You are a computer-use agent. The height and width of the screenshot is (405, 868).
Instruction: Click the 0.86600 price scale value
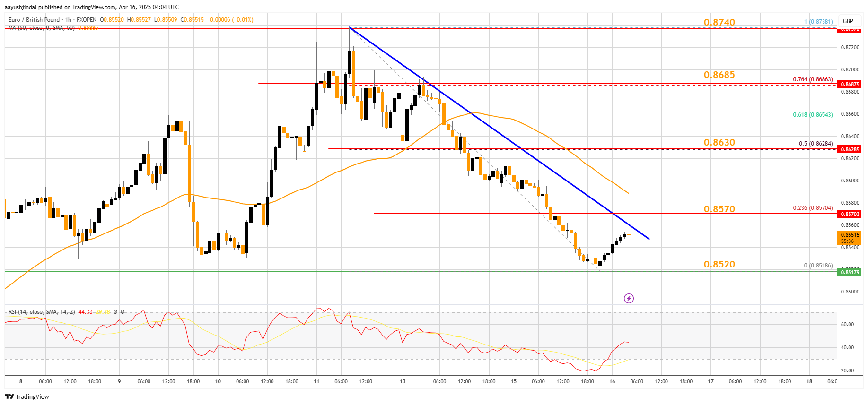pos(850,114)
